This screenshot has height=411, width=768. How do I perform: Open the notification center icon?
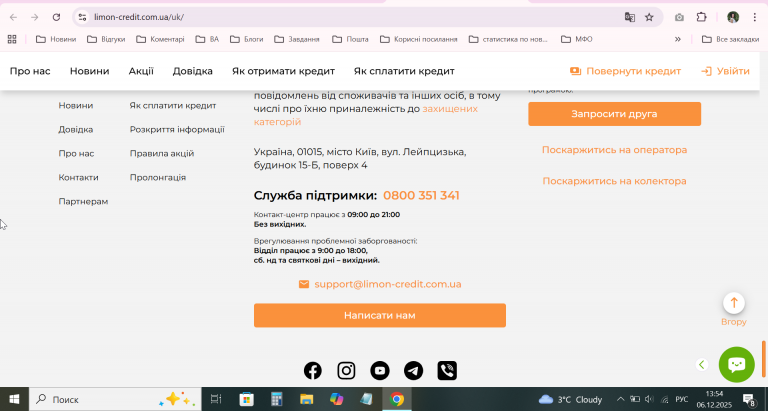click(x=749, y=399)
